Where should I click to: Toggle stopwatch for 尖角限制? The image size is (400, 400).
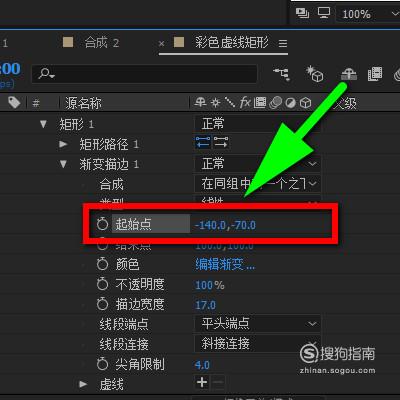[102, 364]
